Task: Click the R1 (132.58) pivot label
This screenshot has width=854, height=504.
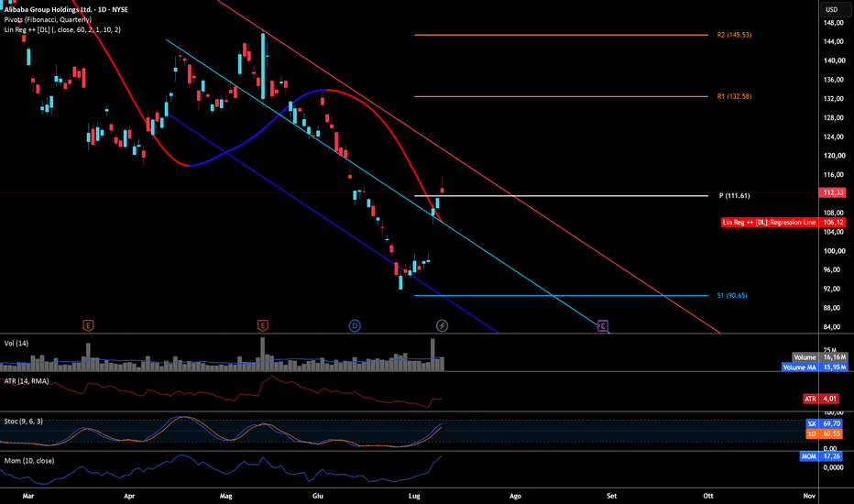Action: coord(734,96)
